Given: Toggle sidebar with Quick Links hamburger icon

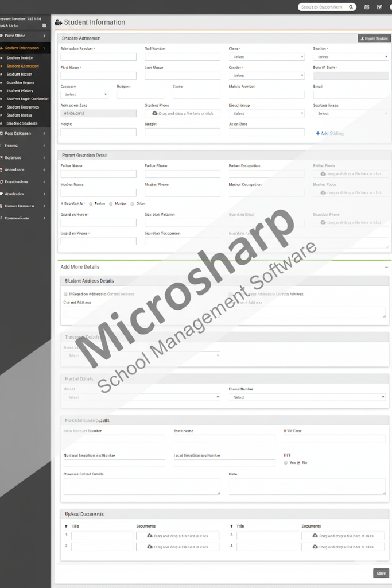Looking at the screenshot, I should [x=45, y=25].
